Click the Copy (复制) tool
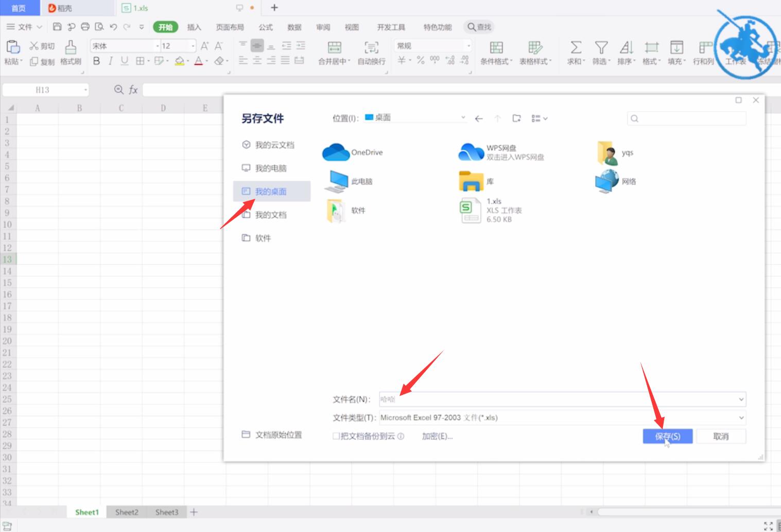This screenshot has height=532, width=781. [x=42, y=61]
